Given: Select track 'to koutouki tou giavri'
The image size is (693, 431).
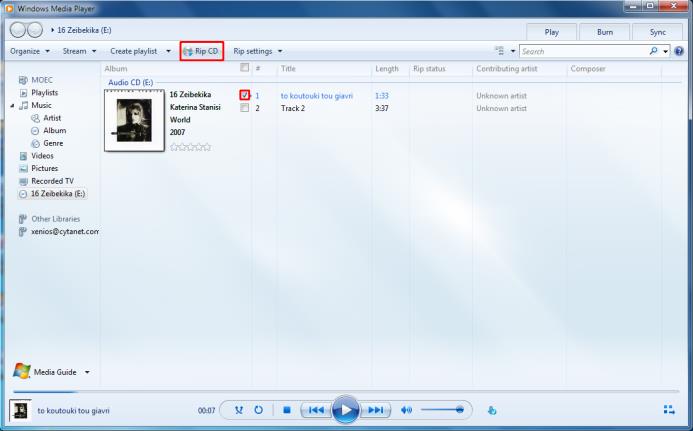Looking at the screenshot, I should (x=317, y=95).
